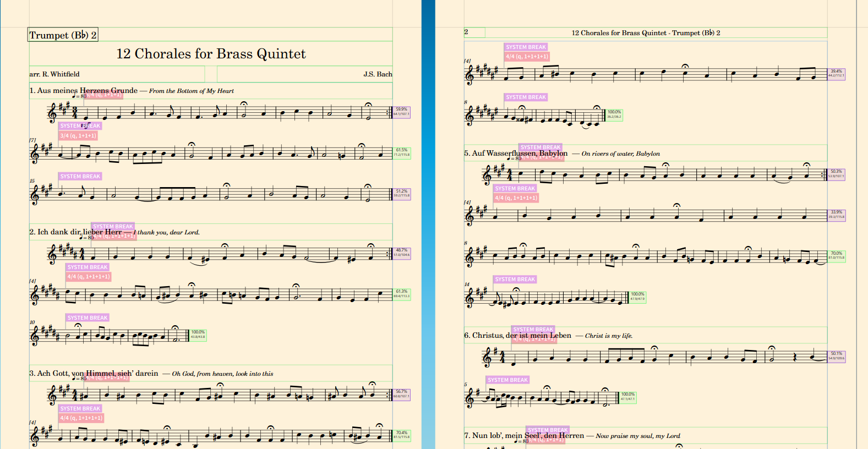868x449 pixels.
Task: Select the 'J.S. Bach' composer text
Action: 378,74
